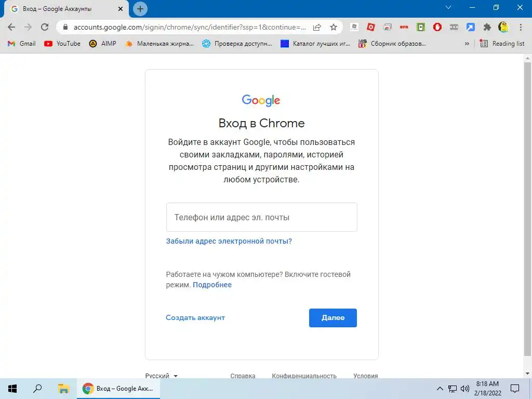The image size is (532, 399).
Task: Open the Условия footer link
Action: (x=365, y=376)
